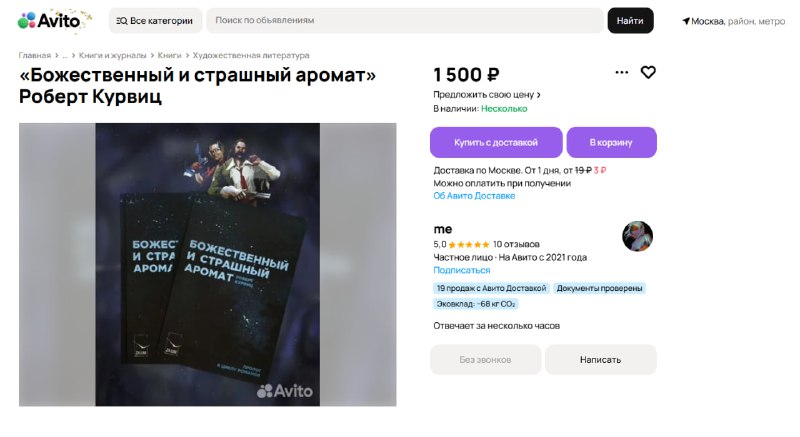Screen dimensions: 800x437
Task: Click the seller avatar picture
Action: pyautogui.click(x=637, y=236)
